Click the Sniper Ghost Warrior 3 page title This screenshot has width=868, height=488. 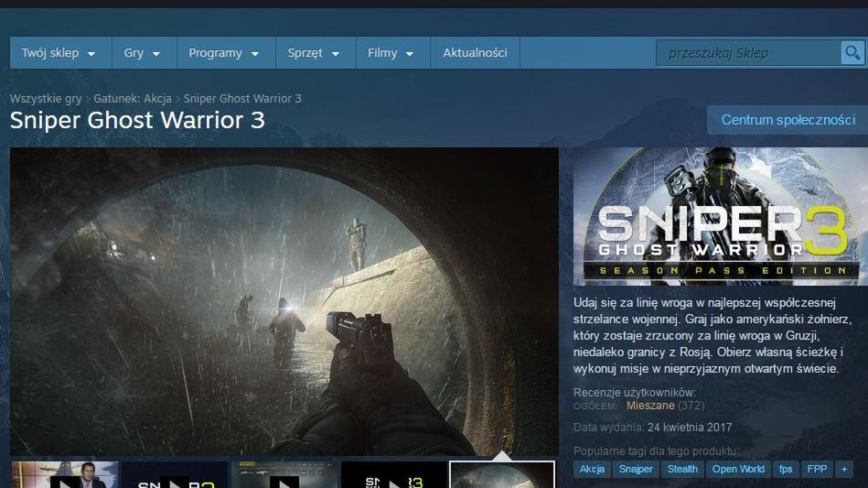click(137, 120)
